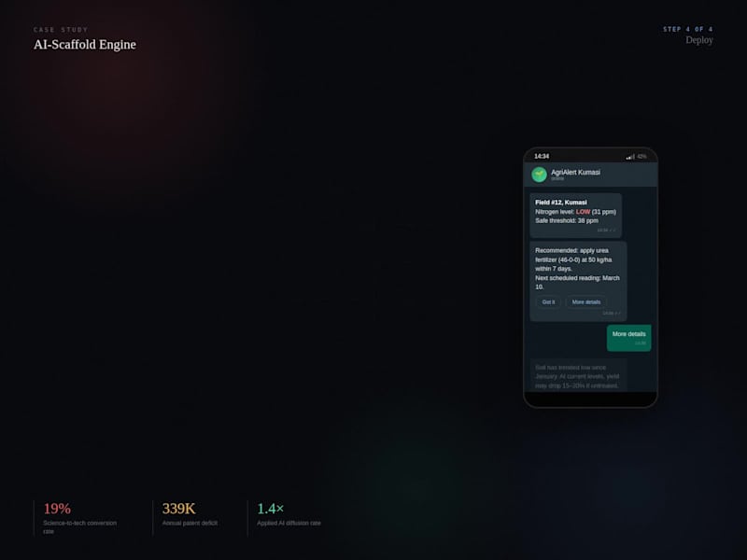Click the read checkmarks on the recommendation message
747x560 pixels.
(617, 314)
